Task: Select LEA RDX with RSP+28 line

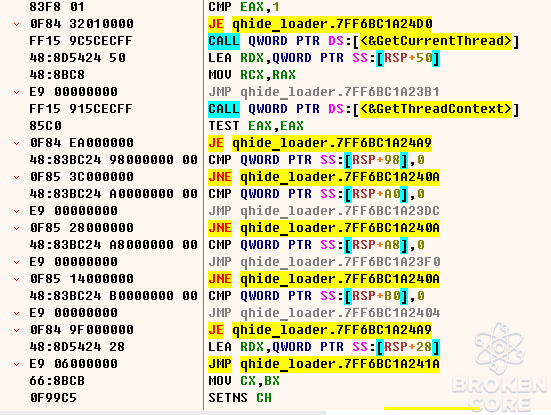Action: tap(324, 347)
